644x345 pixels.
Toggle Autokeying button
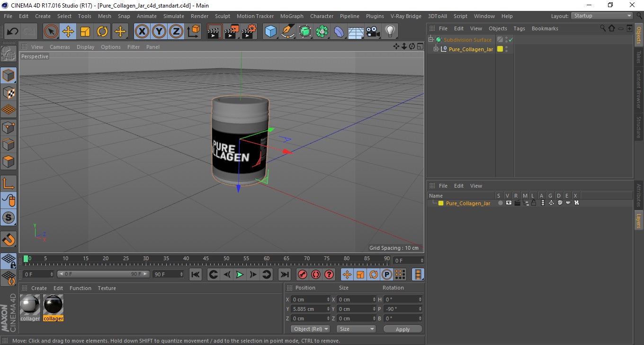point(316,274)
